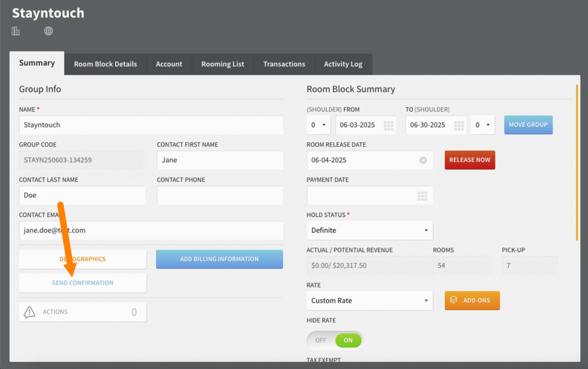Click the globe icon under Stayntouch title

pos(49,31)
